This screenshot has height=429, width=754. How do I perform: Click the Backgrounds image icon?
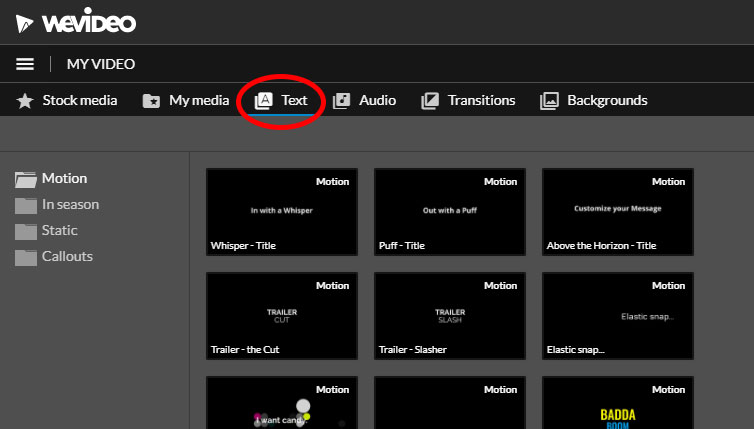549,101
